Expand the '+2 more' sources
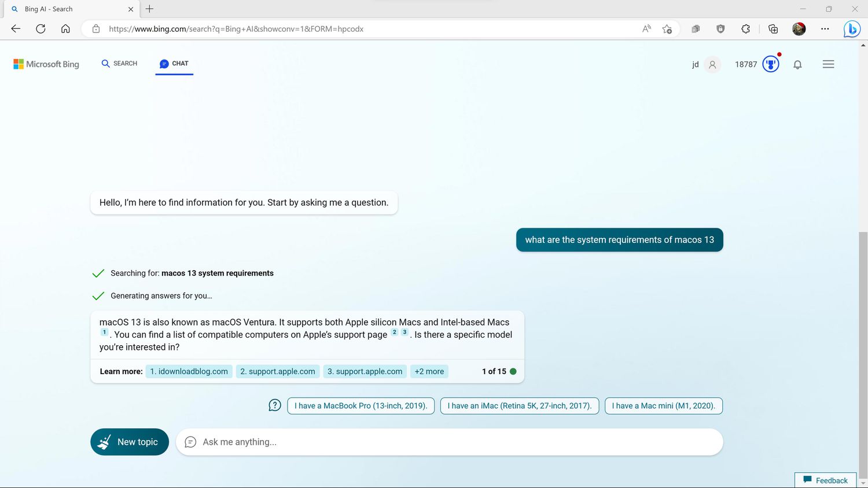868x488 pixels. point(429,371)
